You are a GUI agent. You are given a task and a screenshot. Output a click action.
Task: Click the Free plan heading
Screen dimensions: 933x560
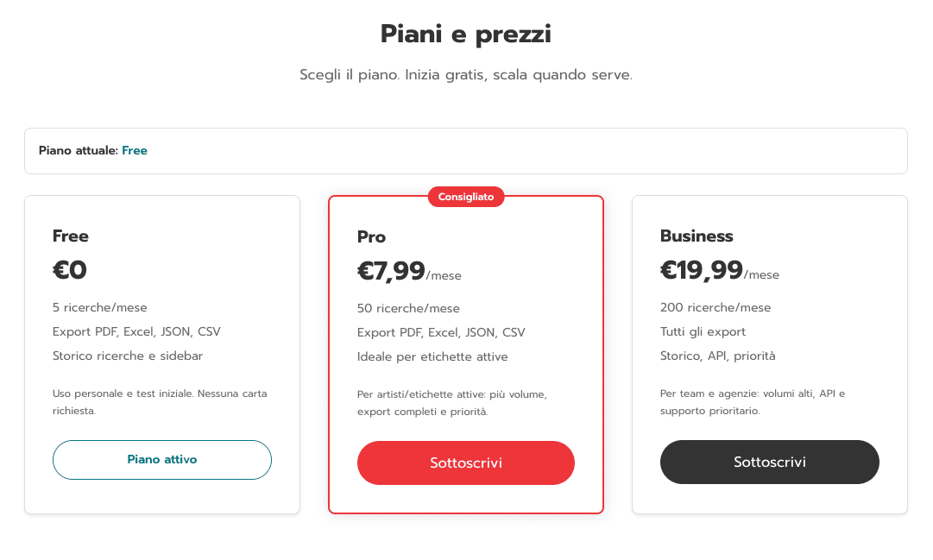click(x=71, y=236)
